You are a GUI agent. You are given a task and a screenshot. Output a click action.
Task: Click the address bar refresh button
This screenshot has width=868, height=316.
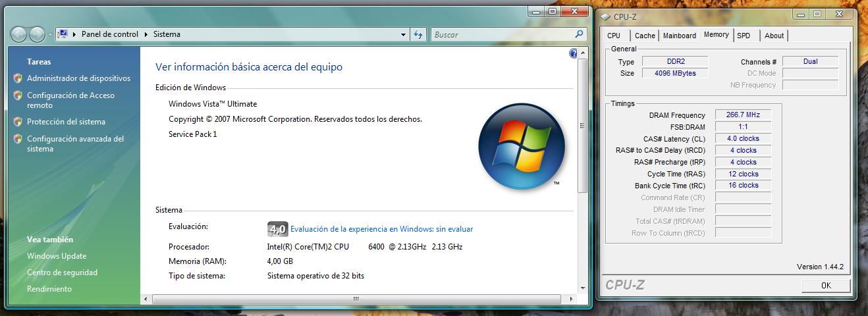pyautogui.click(x=418, y=34)
